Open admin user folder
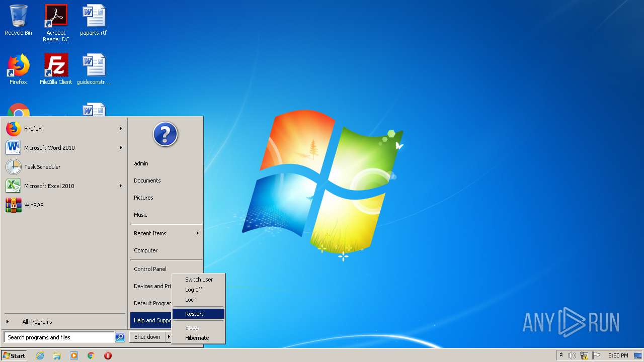The image size is (644, 362). pos(166,163)
